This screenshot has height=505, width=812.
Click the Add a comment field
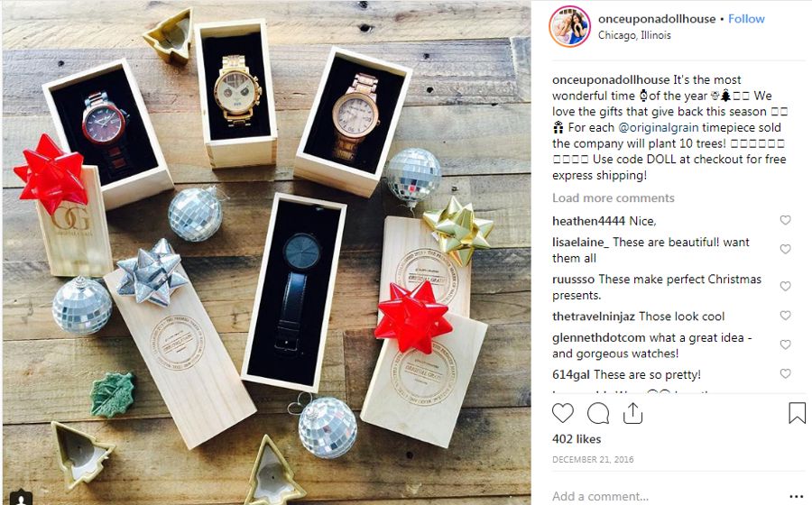[668, 496]
